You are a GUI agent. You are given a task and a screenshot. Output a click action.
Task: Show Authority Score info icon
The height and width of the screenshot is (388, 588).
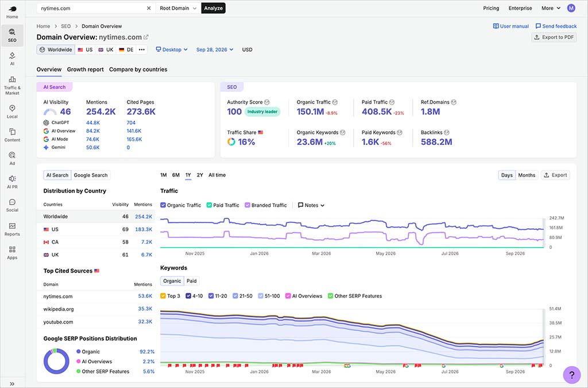(266, 102)
